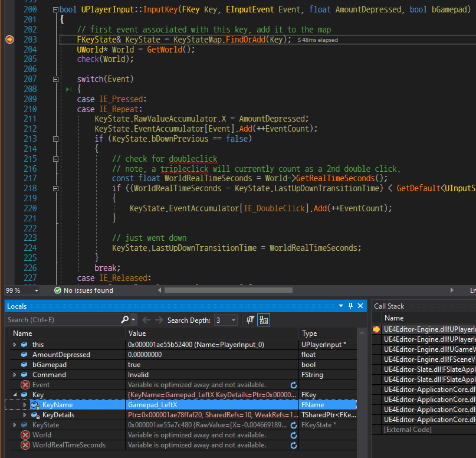Viewport: 476px width, 458px height.
Task: Pin the Locals panel
Action: coord(352,305)
